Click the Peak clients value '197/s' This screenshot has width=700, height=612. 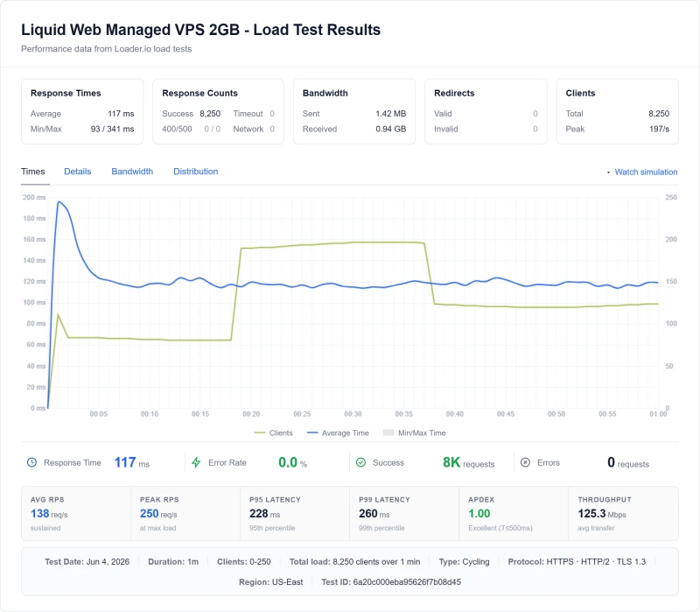pyautogui.click(x=660, y=129)
